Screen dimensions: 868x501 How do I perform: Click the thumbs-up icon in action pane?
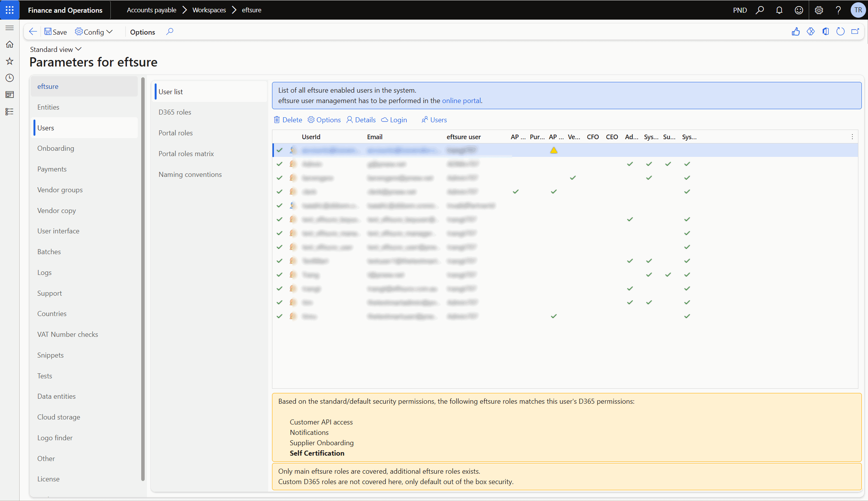(x=796, y=32)
